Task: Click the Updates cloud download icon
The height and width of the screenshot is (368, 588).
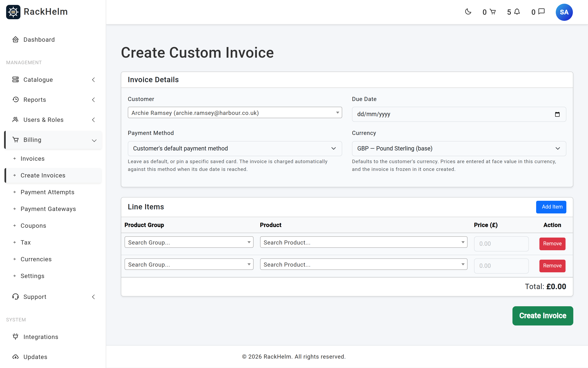Action: pos(16,357)
